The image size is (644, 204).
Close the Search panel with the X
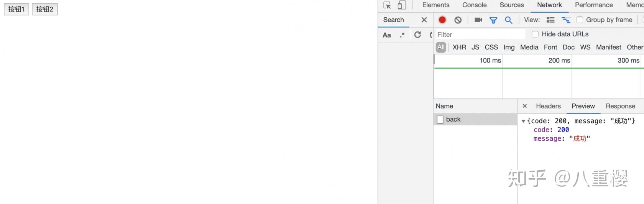[424, 20]
